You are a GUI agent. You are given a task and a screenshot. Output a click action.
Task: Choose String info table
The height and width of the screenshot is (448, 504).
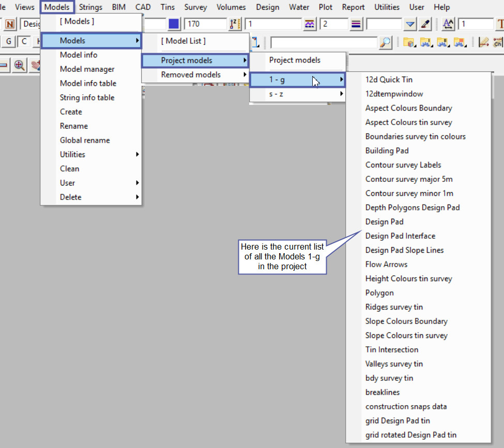pyautogui.click(x=87, y=98)
